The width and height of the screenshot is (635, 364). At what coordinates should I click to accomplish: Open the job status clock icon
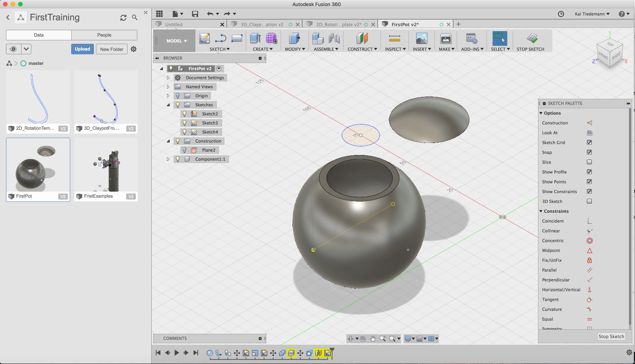pos(561,14)
